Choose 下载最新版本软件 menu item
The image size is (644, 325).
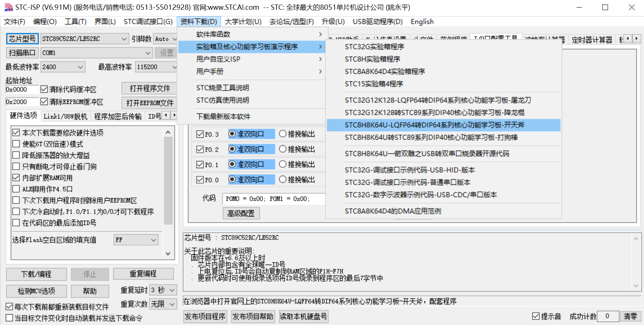(252, 117)
